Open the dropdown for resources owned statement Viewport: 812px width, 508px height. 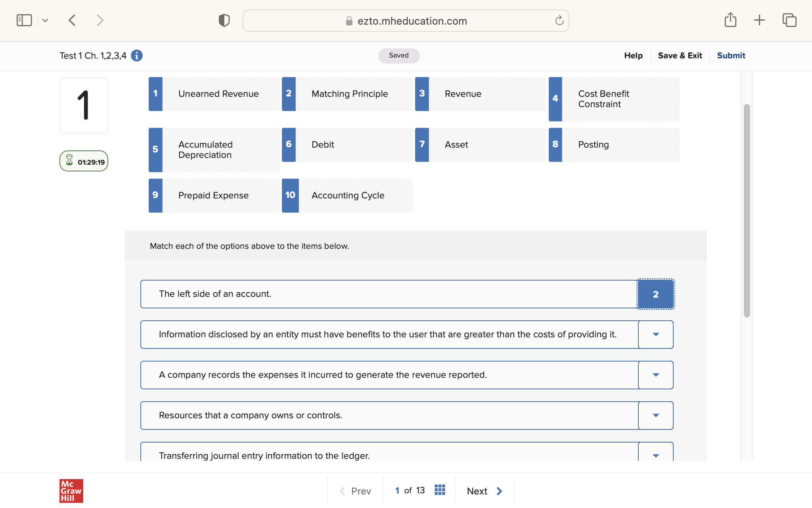[655, 416]
